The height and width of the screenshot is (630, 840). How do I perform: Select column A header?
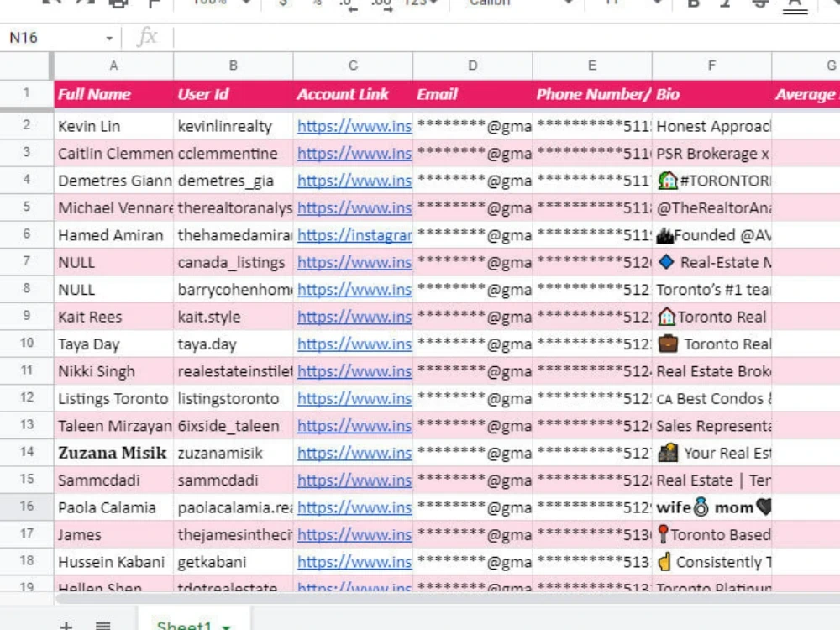coord(113,66)
